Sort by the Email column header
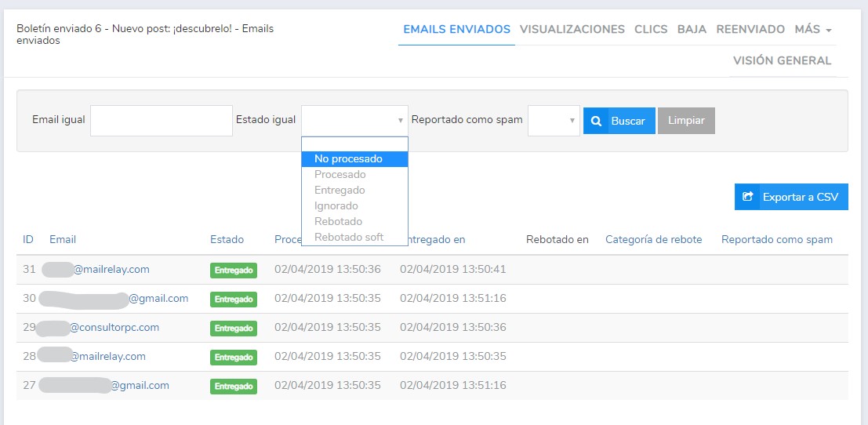 click(63, 240)
